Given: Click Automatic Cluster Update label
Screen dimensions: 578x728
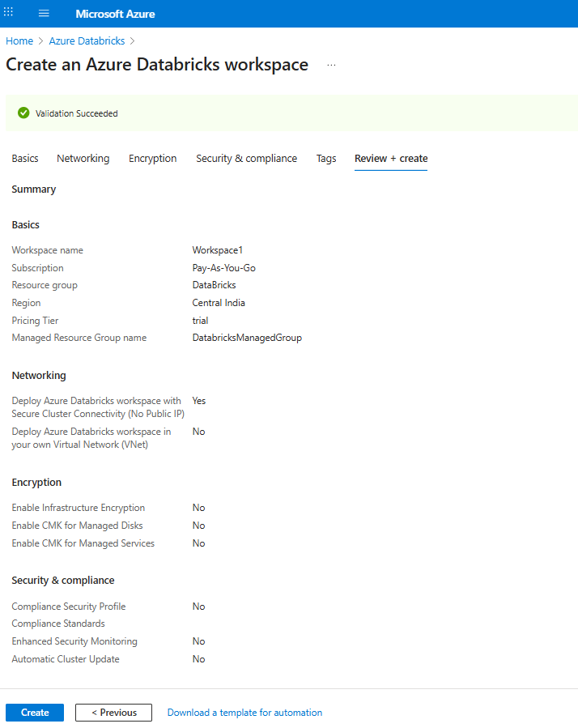Looking at the screenshot, I should tap(66, 659).
